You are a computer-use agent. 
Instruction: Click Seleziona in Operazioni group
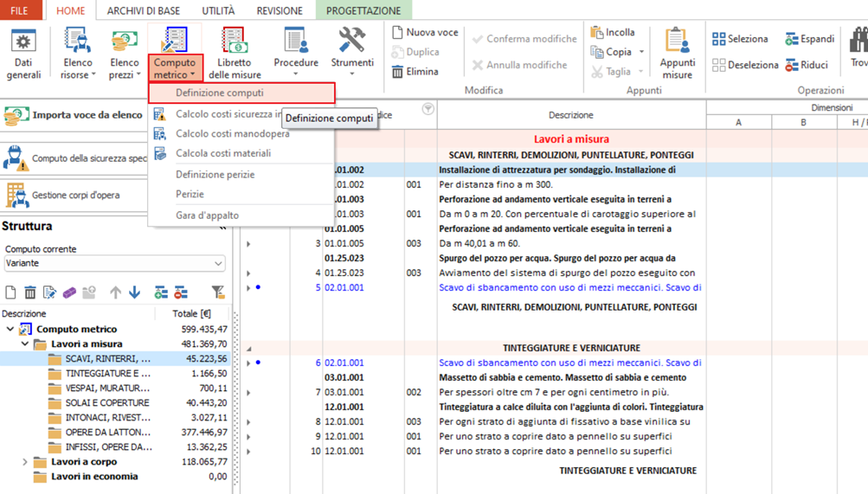740,39
